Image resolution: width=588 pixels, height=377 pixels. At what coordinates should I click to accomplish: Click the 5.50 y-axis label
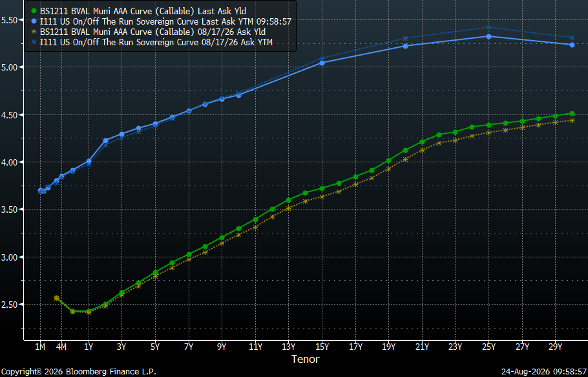[x=10, y=20]
